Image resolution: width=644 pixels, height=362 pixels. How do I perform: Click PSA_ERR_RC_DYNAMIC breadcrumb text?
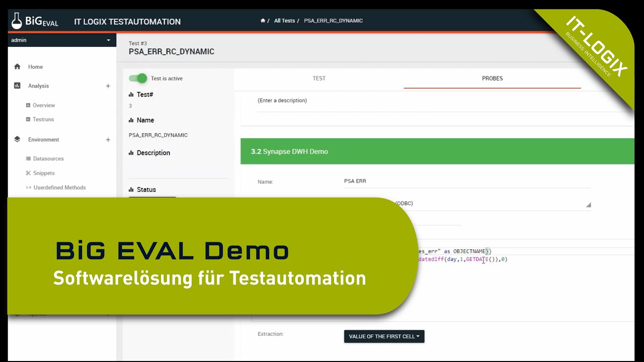pyautogui.click(x=333, y=21)
